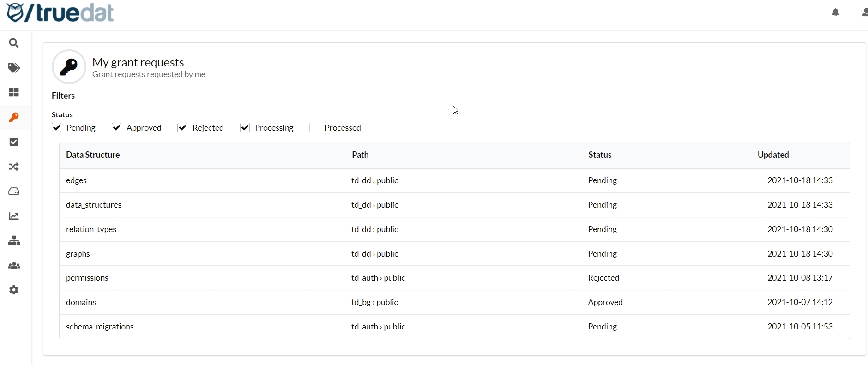Screen dimensions: 868x365
Task: Click the tags icon in sidebar
Action: click(14, 68)
